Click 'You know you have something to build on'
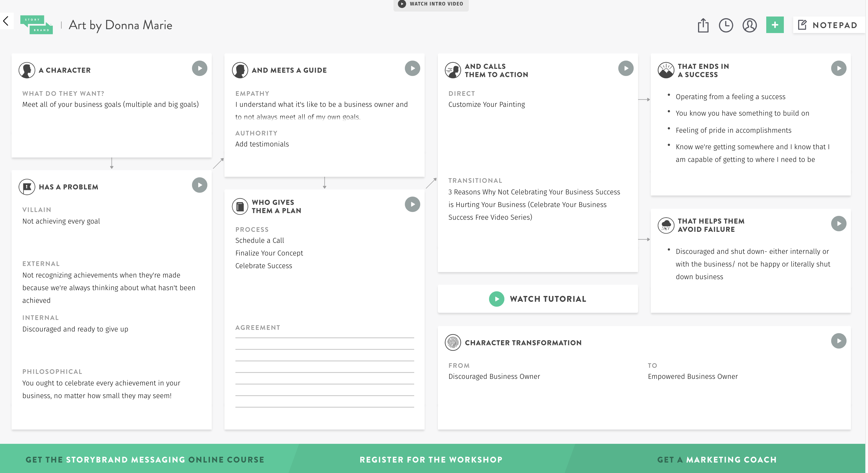 742,113
